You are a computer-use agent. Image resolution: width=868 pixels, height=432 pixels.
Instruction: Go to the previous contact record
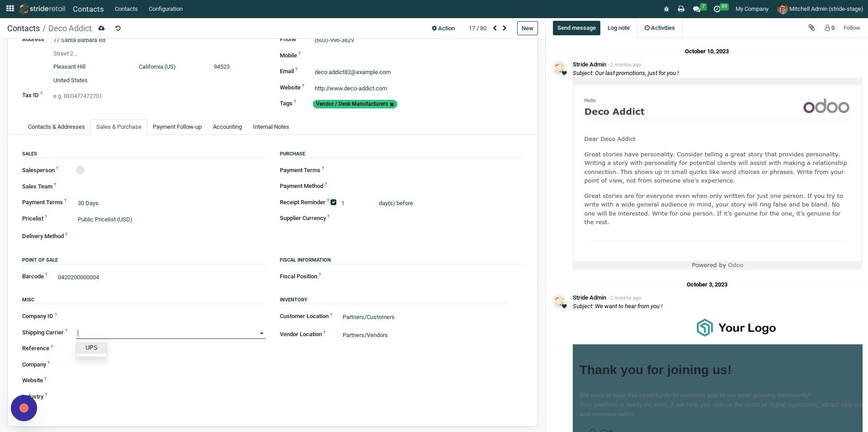(x=495, y=28)
